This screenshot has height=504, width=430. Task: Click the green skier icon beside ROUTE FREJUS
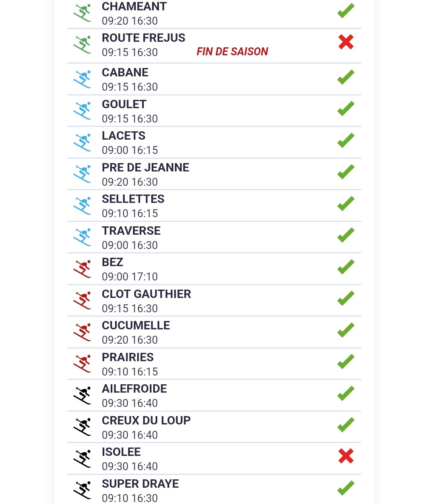(x=82, y=45)
